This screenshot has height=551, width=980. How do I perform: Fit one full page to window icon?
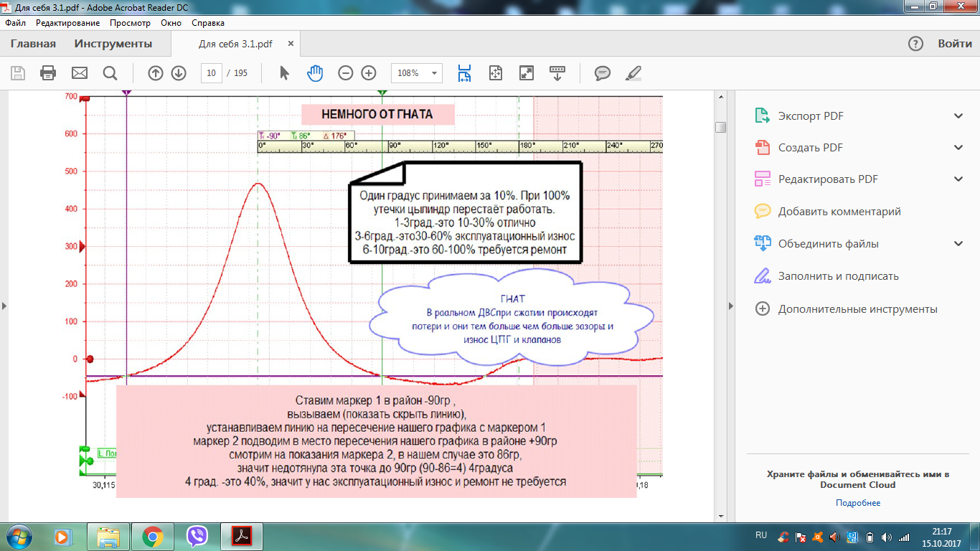tap(495, 72)
